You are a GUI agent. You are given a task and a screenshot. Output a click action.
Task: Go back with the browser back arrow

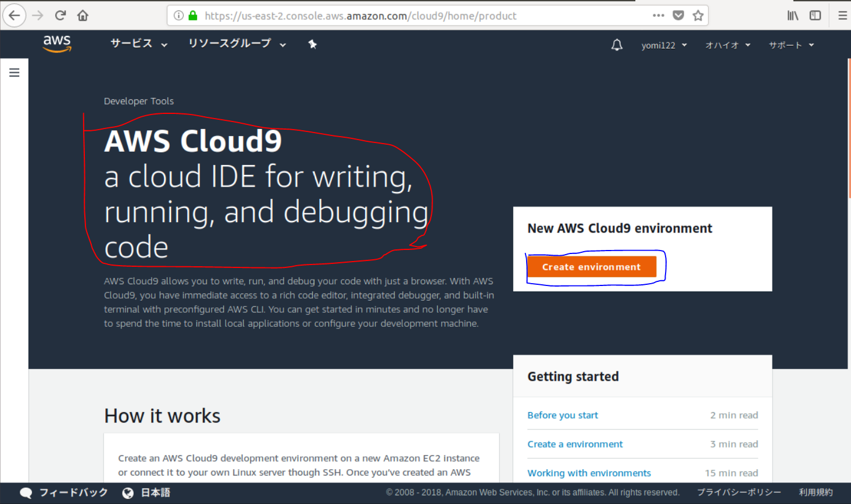[14, 15]
